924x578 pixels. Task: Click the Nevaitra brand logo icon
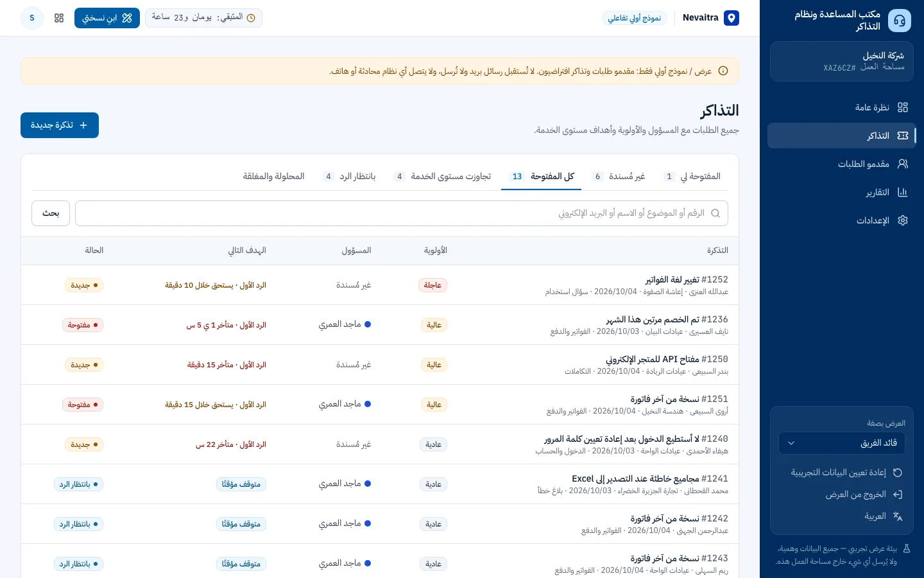click(x=732, y=18)
